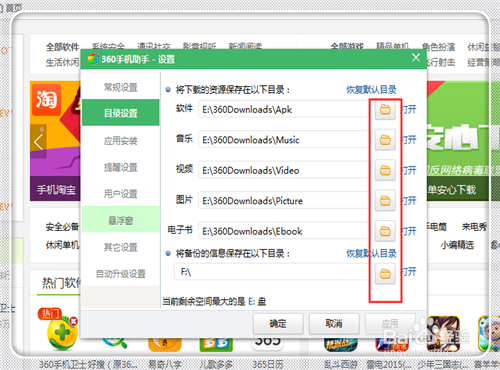Viewport: 500px width, 370px height.
Task: Open 自动升级设置 settings section
Action: click(121, 274)
